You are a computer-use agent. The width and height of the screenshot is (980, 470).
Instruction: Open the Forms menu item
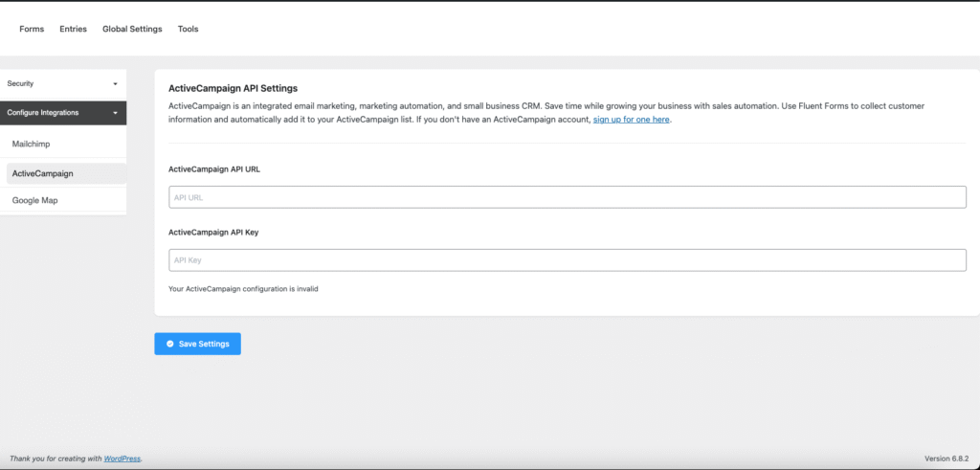(32, 29)
